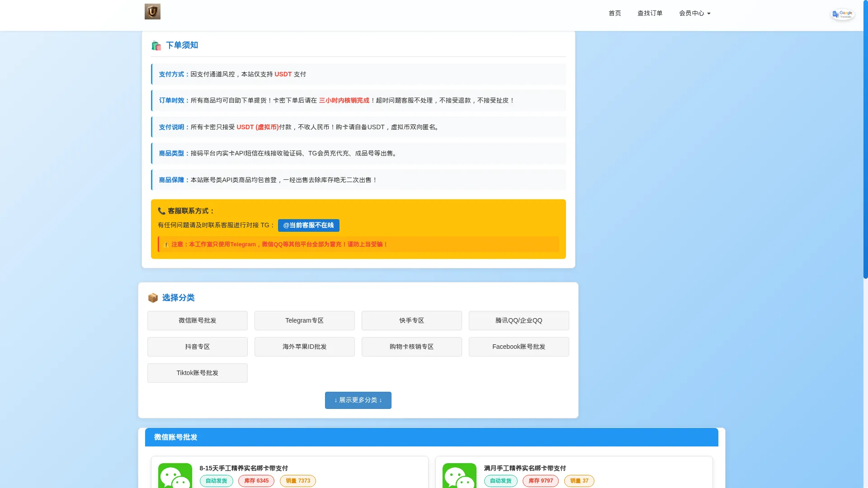Viewport: 868px width, 488px height.
Task: Select the 腾讯QQ/企业QQ category
Action: pos(519,320)
